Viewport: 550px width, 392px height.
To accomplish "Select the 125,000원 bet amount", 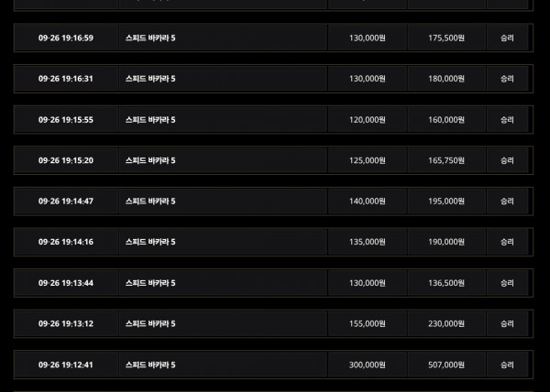I will click(x=368, y=160).
